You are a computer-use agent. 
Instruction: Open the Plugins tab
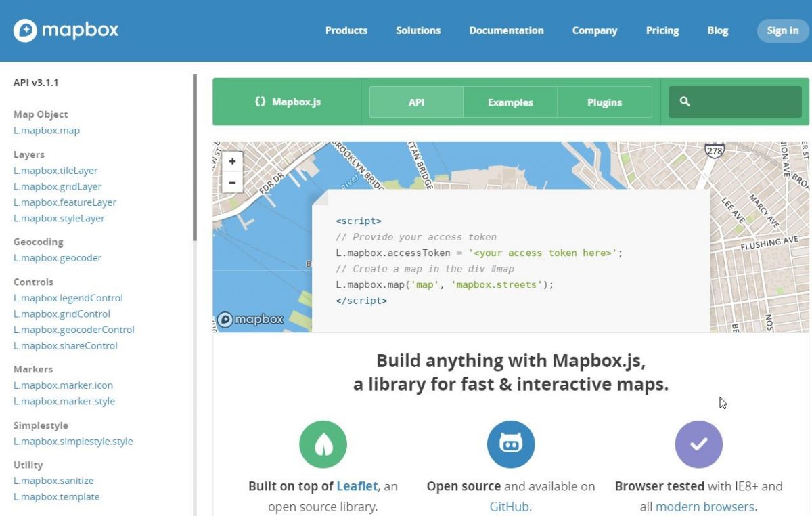click(x=604, y=102)
